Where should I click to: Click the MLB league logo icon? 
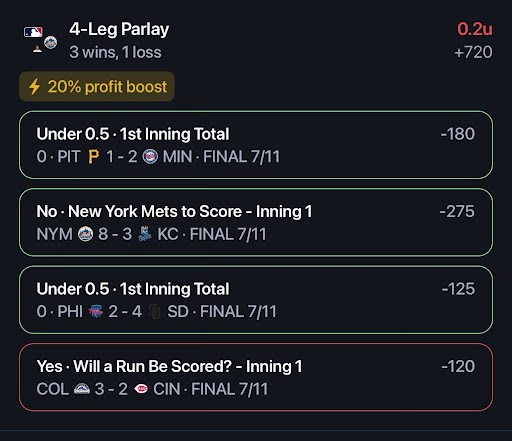coord(33,32)
